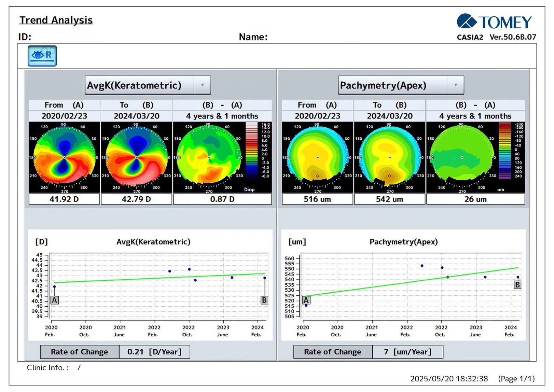The width and height of the screenshot is (554, 392).
Task: Click the Clinic Info. label
Action: click(48, 367)
